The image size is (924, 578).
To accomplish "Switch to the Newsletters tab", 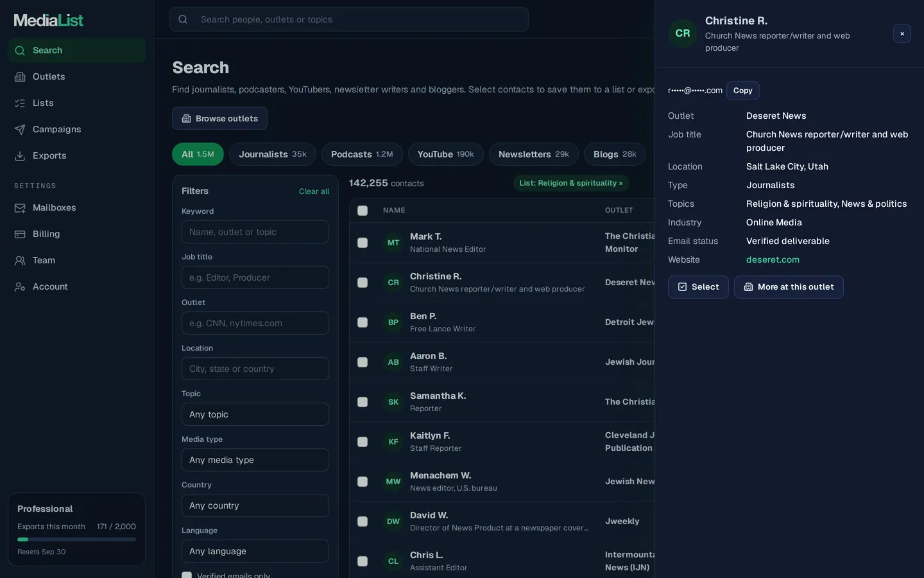I will pyautogui.click(x=534, y=154).
